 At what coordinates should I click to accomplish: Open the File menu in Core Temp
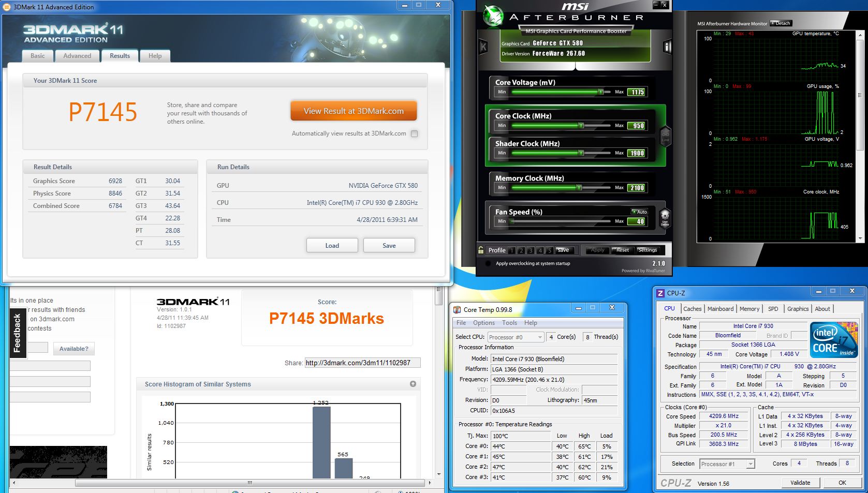[461, 323]
